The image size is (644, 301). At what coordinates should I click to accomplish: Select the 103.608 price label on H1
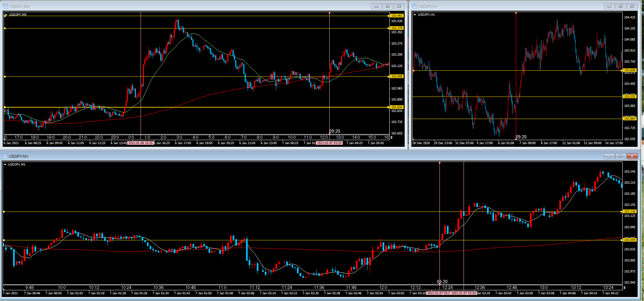pyautogui.click(x=629, y=70)
